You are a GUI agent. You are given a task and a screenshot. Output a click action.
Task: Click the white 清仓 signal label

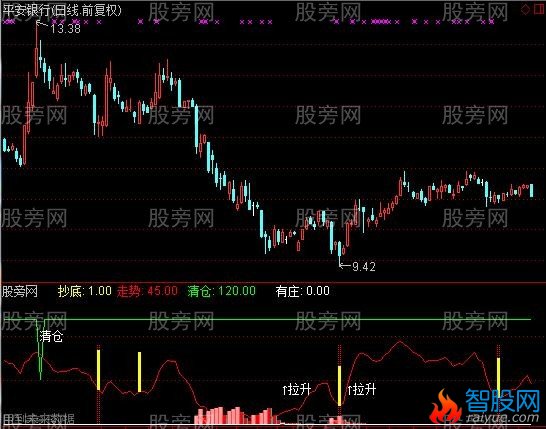(x=51, y=336)
